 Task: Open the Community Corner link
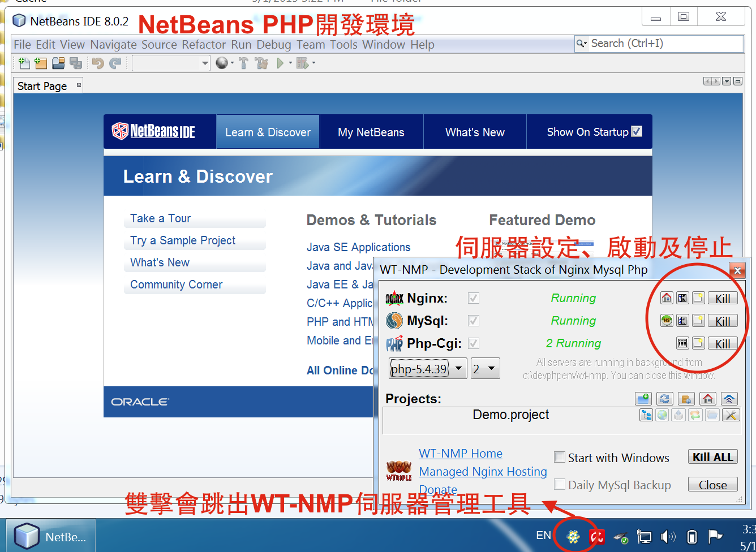click(177, 284)
